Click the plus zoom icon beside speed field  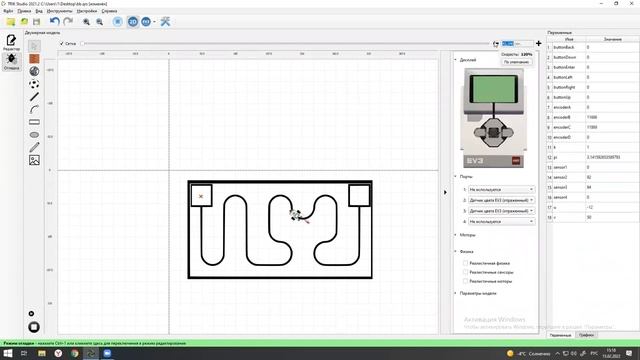pos(538,43)
